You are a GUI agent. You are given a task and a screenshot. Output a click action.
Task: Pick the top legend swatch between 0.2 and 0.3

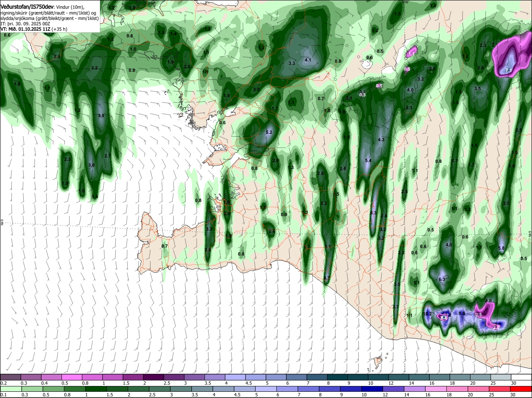click(10, 377)
